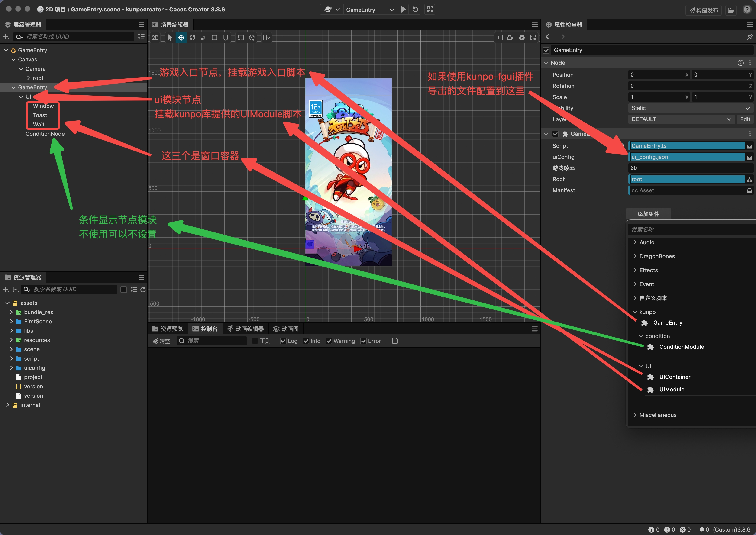Uncheck the Warning log filter

click(x=329, y=341)
